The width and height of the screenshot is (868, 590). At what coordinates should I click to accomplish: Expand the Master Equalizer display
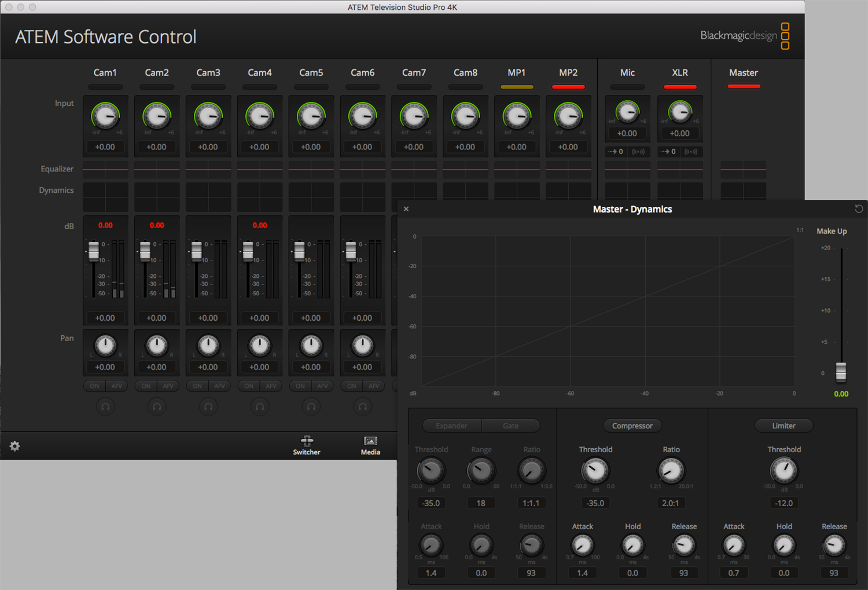click(x=743, y=169)
